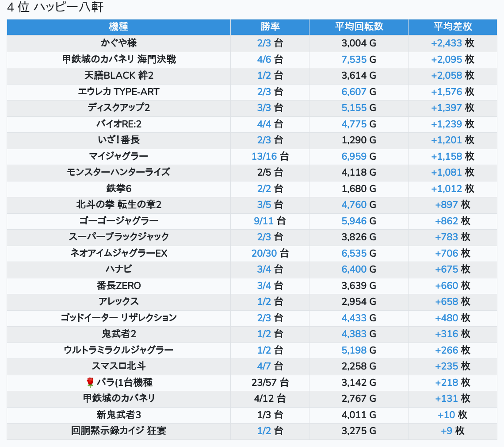Open the +2,058 difference link for 天膳BLACK 絆2
This screenshot has width=504, height=447.
click(447, 76)
